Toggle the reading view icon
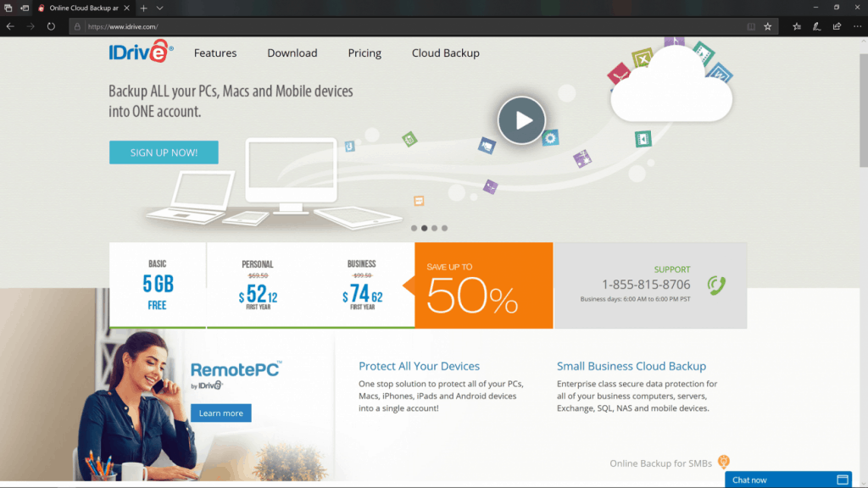This screenshot has height=488, width=868. tap(751, 26)
